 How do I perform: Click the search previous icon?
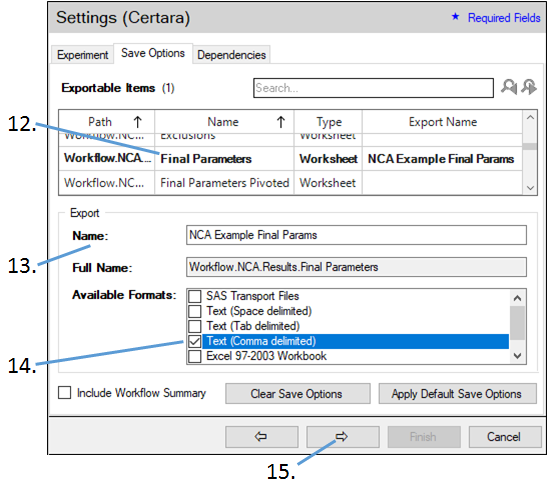[509, 87]
